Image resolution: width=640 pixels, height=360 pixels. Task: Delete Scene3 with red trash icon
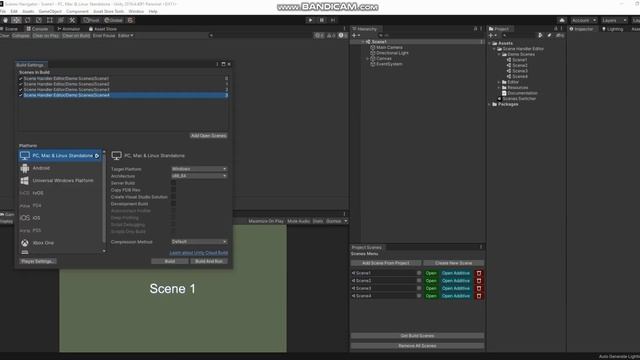[x=479, y=288]
